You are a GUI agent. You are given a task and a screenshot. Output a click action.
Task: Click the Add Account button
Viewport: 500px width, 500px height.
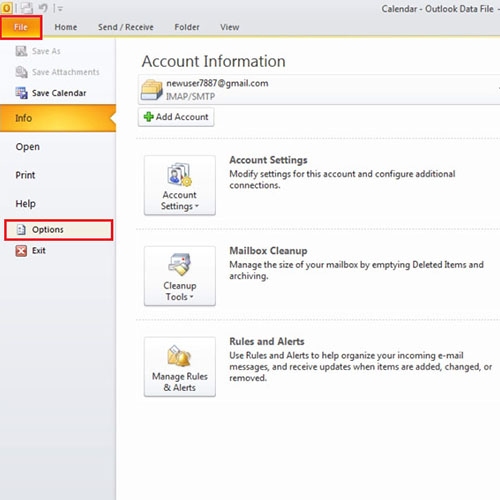click(x=176, y=117)
